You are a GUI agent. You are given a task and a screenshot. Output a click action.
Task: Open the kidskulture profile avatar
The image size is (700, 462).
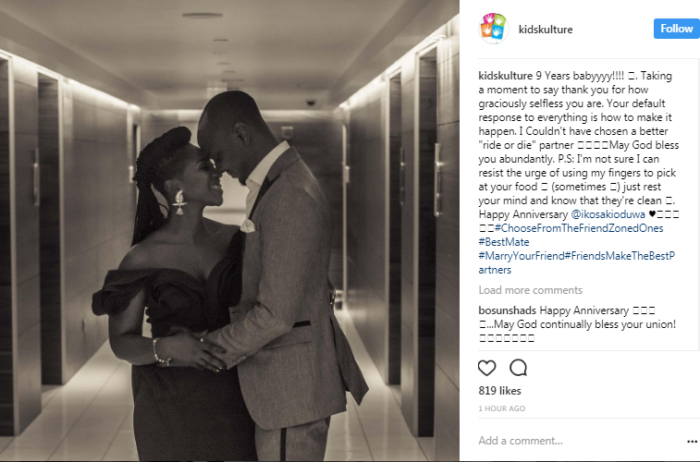click(x=493, y=29)
